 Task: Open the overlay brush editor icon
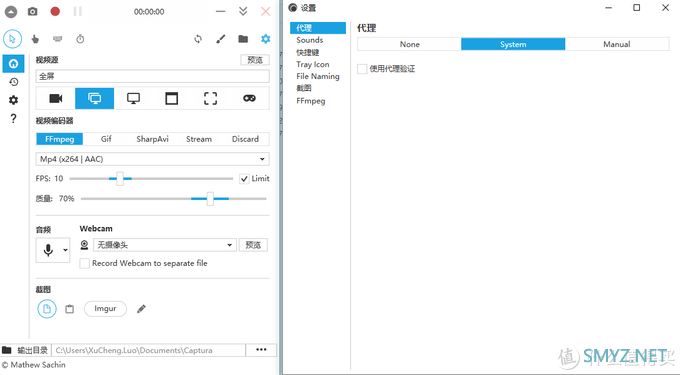tap(221, 39)
